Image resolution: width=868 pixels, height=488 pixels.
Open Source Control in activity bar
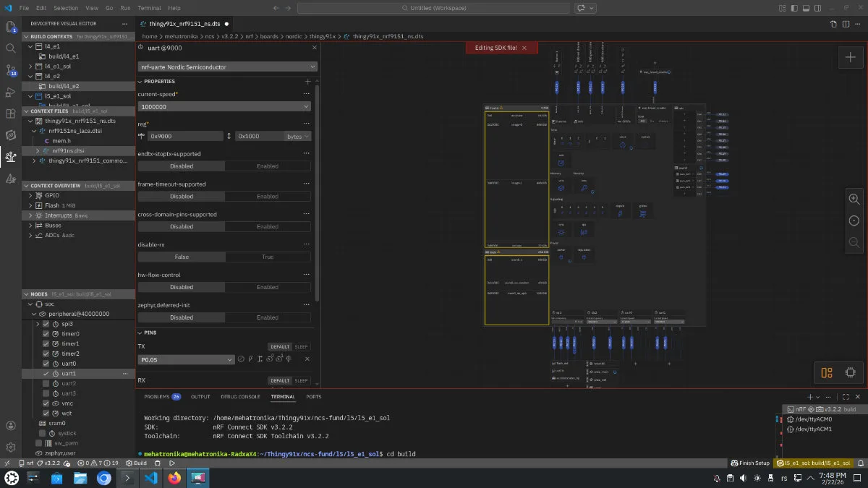click(11, 70)
